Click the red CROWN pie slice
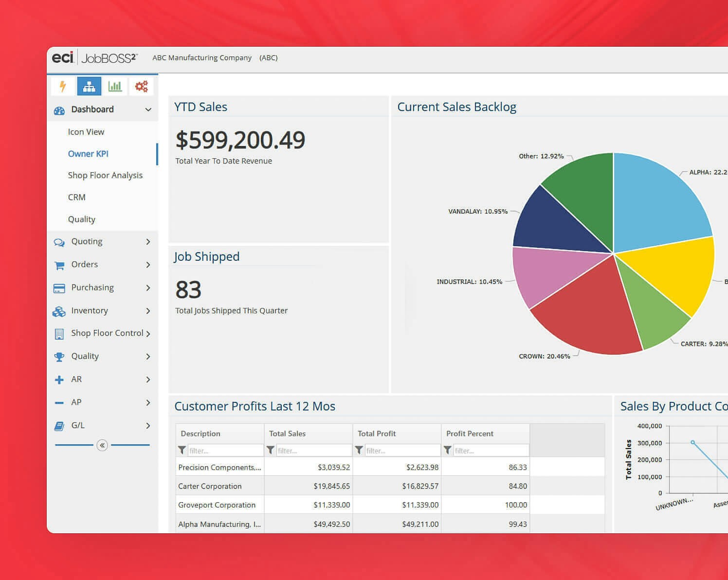Screen dimensions: 728x580 click(591, 314)
